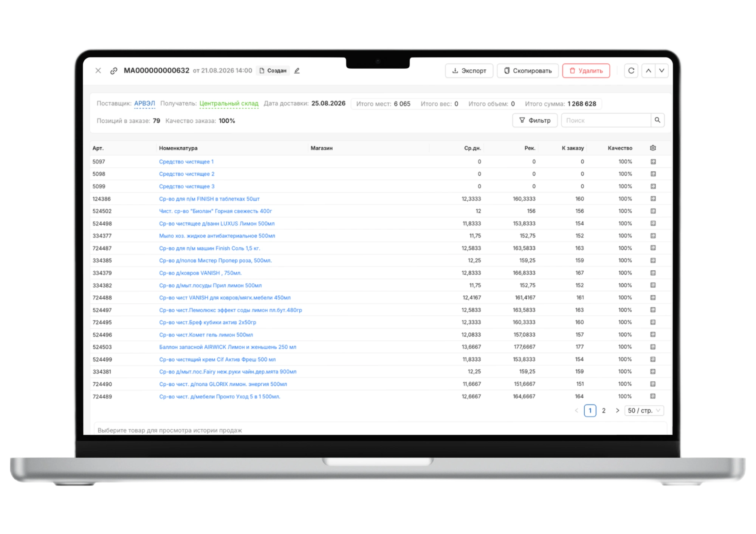The width and height of the screenshot is (756, 534).
Task: Copy order link via chain icon
Action: point(114,71)
